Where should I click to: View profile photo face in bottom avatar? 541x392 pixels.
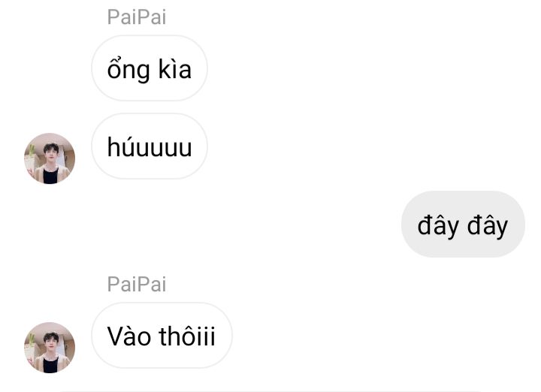(x=51, y=342)
